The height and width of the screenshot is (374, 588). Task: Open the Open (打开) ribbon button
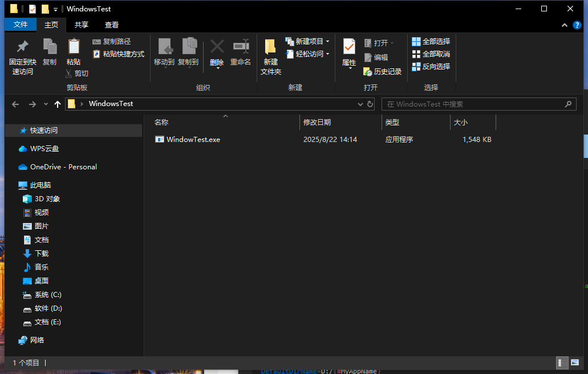tap(379, 43)
